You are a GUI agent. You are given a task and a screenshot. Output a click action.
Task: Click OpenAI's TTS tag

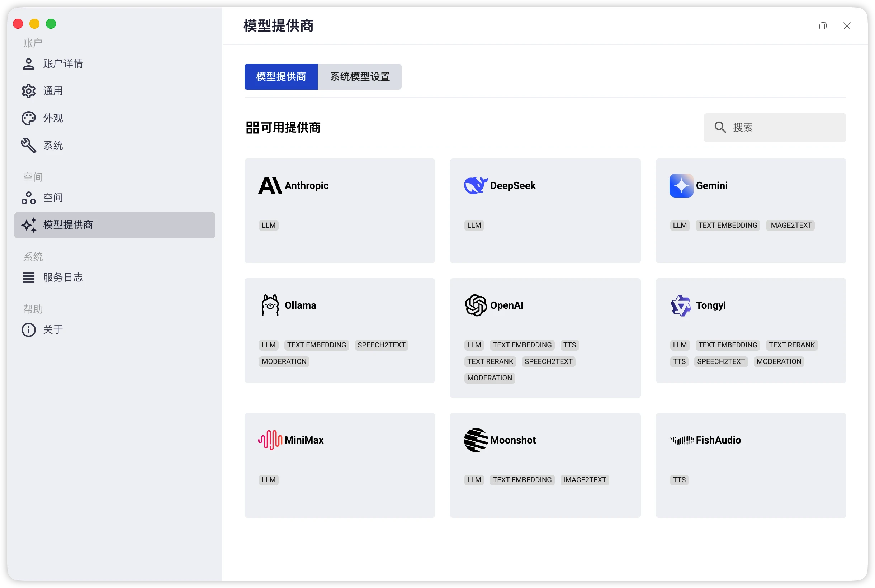click(x=569, y=345)
